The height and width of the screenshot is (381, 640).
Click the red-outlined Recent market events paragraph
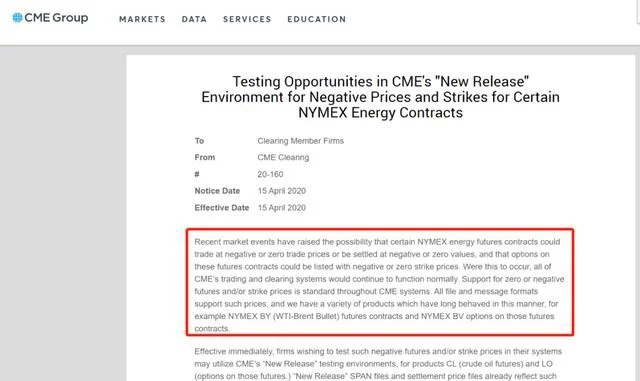380,282
